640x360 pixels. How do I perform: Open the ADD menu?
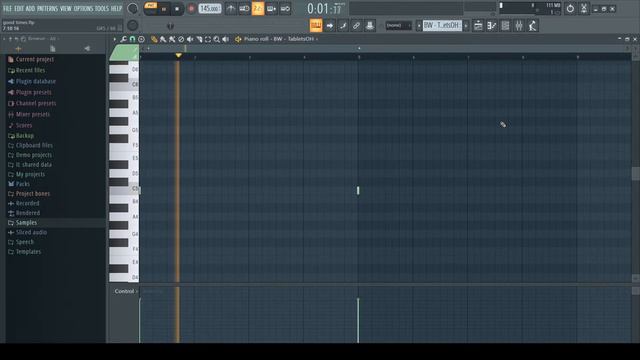click(x=31, y=9)
